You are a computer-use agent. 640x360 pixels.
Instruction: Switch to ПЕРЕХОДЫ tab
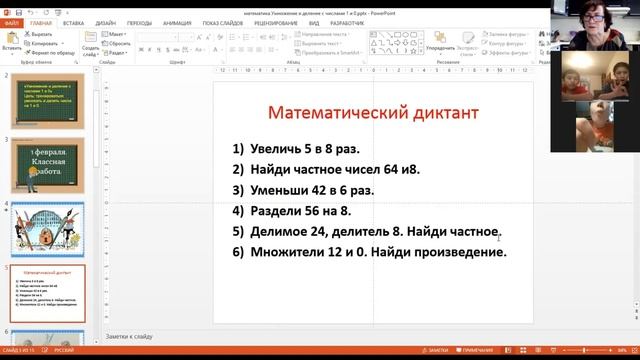[x=139, y=23]
